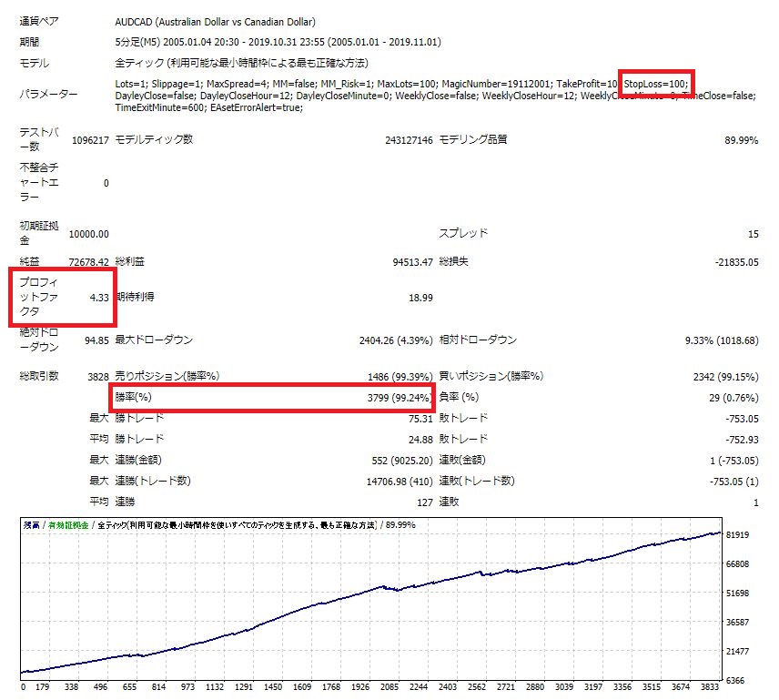The width and height of the screenshot is (779, 700).
Task: Click the modelling quality value 89.99%
Action: [x=742, y=140]
